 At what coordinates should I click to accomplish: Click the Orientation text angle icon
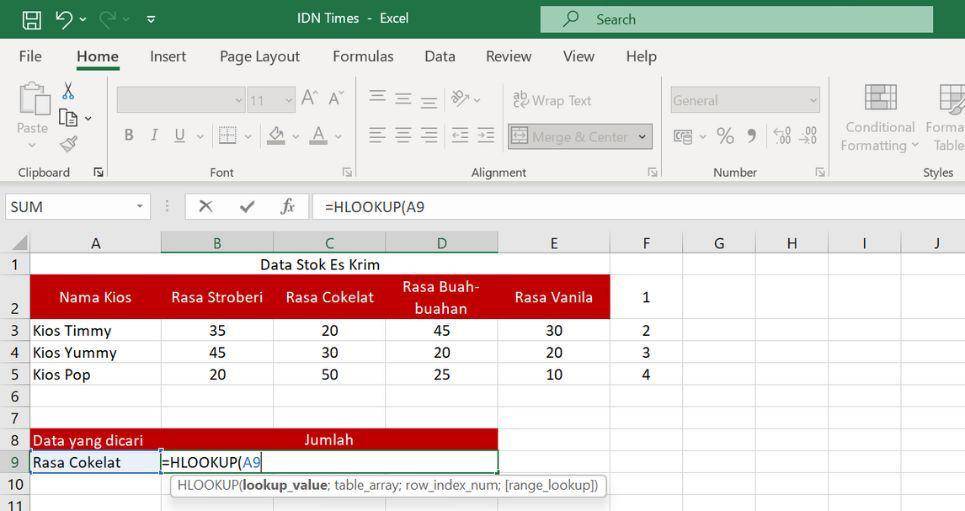tap(460, 98)
